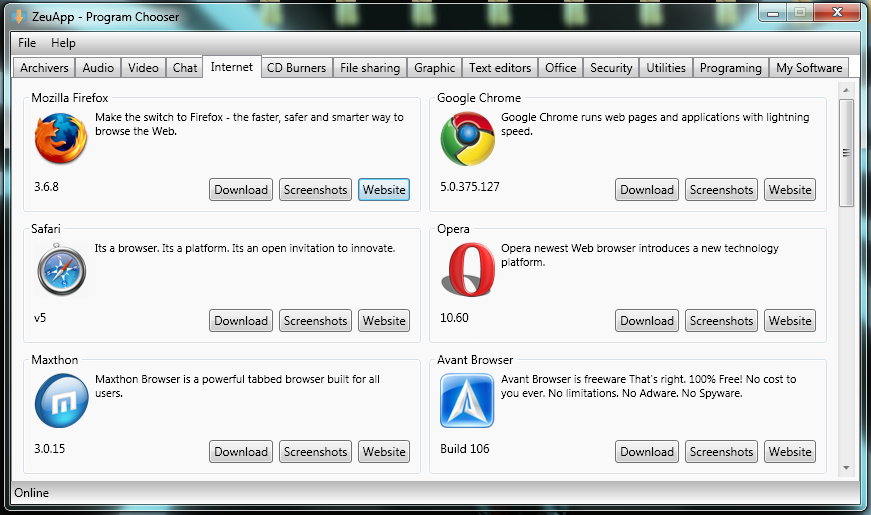Download Safari browser

pos(241,321)
